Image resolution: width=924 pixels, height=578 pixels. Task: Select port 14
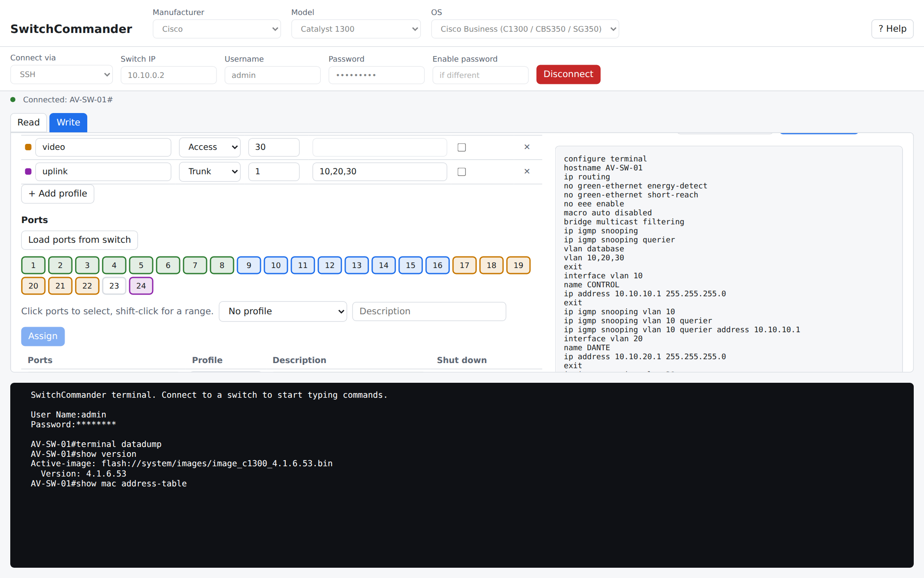[x=384, y=265]
